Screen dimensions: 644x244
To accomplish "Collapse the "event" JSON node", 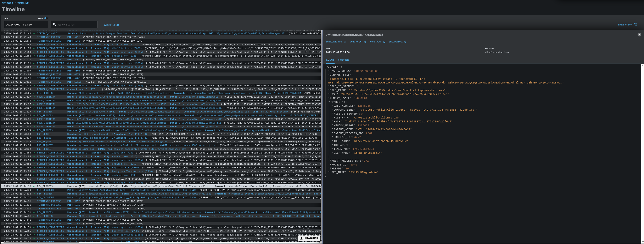I will tap(325, 67).
